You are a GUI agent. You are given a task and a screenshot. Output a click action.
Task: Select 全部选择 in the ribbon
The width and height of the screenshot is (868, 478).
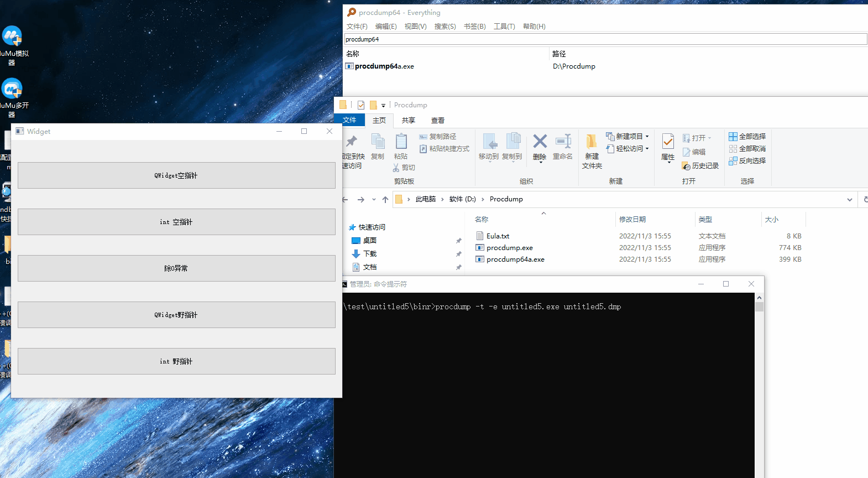click(x=747, y=136)
